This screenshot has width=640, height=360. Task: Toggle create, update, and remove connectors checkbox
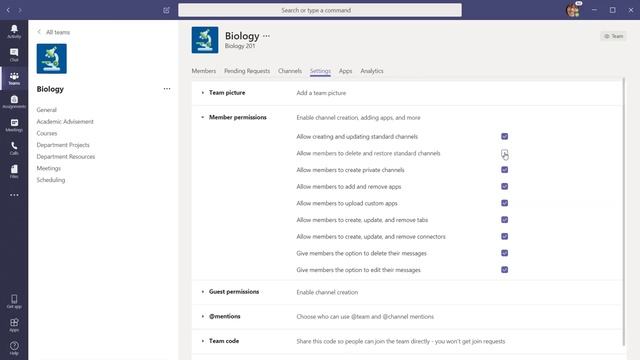pos(504,236)
